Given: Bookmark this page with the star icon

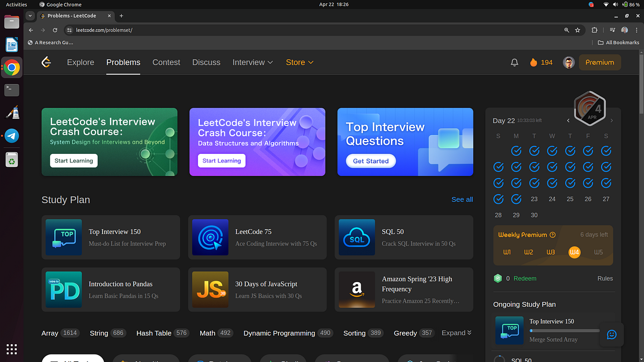Looking at the screenshot, I should (x=577, y=31).
